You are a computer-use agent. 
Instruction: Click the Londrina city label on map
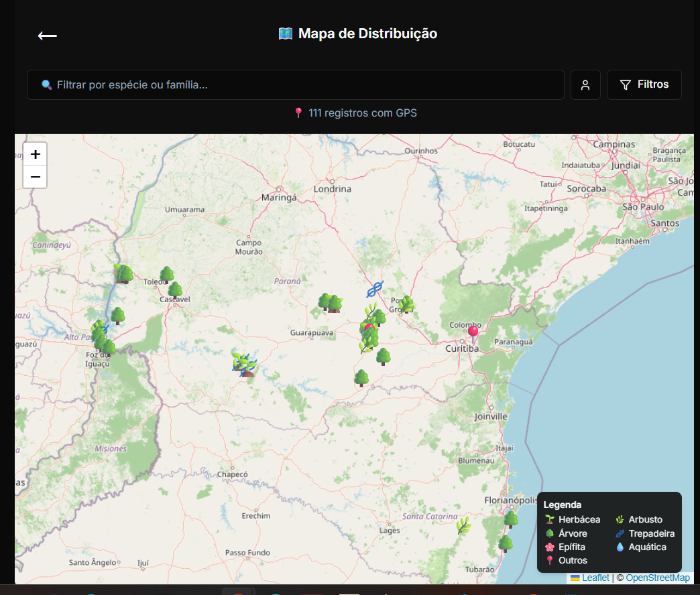[x=333, y=189]
